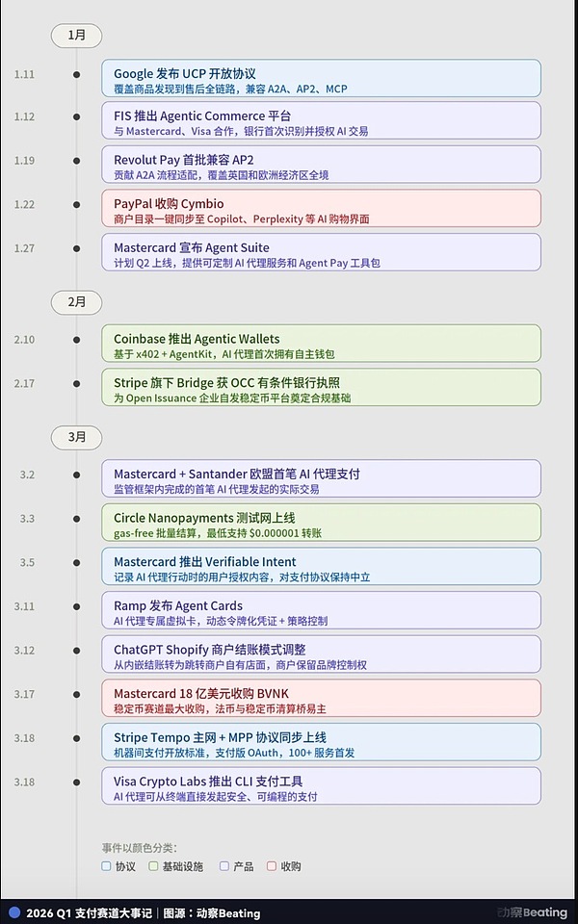The height and width of the screenshot is (924, 578).
Task: Open Mastercard 18 亿美元收购 BVNK card
Action: pos(321,699)
